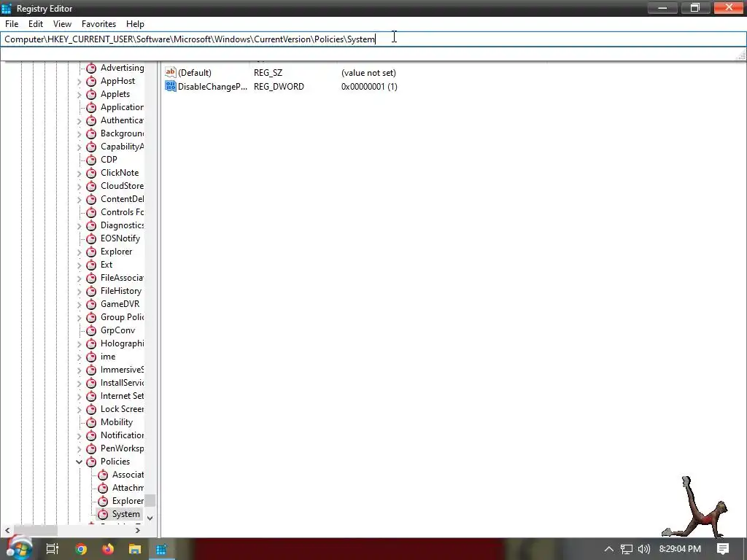The height and width of the screenshot is (560, 747).
Task: Click the taskbar clock showing 8:29:04 PM
Action: pyautogui.click(x=680, y=549)
